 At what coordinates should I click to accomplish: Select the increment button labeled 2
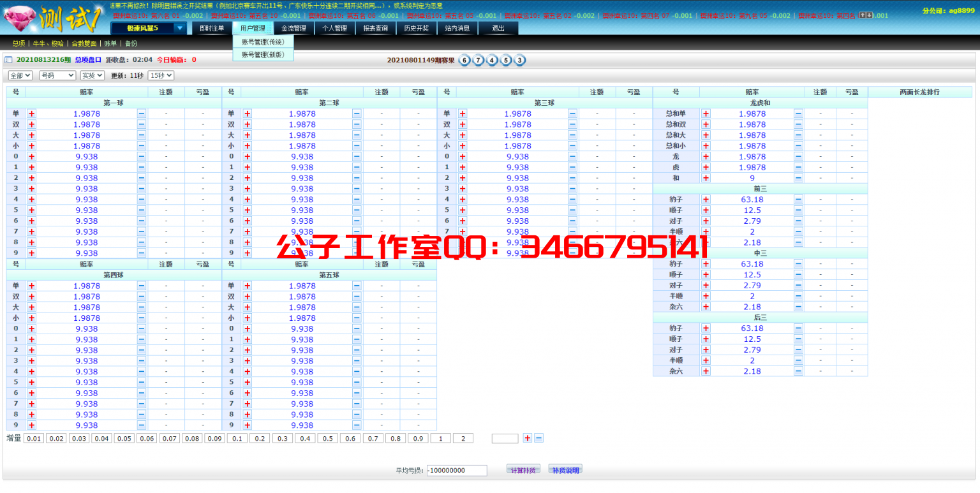point(463,438)
